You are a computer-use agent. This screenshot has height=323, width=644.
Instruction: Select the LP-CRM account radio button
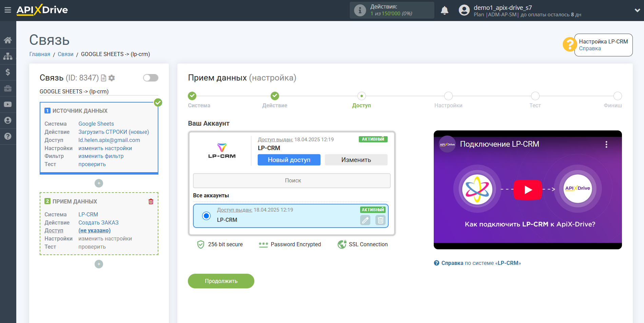pos(206,216)
